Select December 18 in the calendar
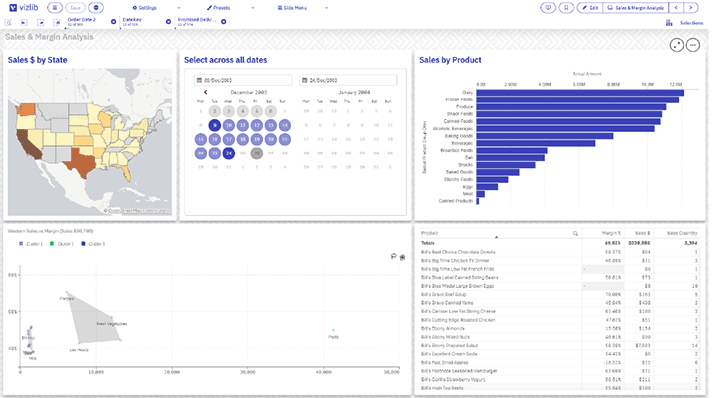 click(242, 139)
